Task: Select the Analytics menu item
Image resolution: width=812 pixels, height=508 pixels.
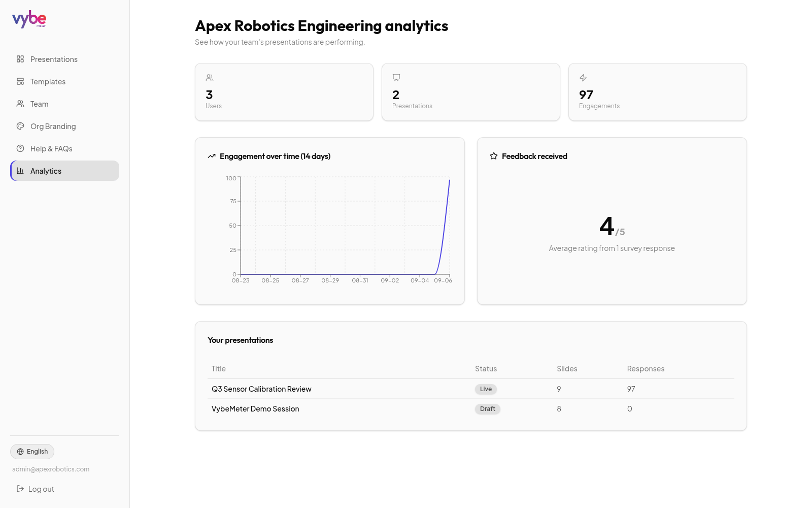Action: 64,171
